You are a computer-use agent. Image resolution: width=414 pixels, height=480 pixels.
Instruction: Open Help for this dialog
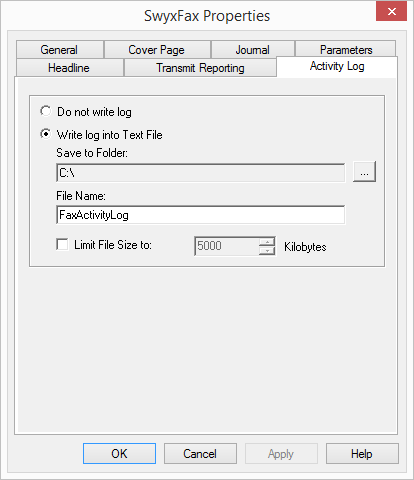tap(362, 454)
